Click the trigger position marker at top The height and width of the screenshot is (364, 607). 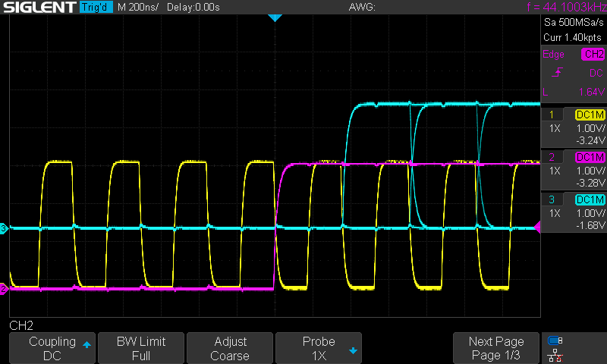[275, 17]
